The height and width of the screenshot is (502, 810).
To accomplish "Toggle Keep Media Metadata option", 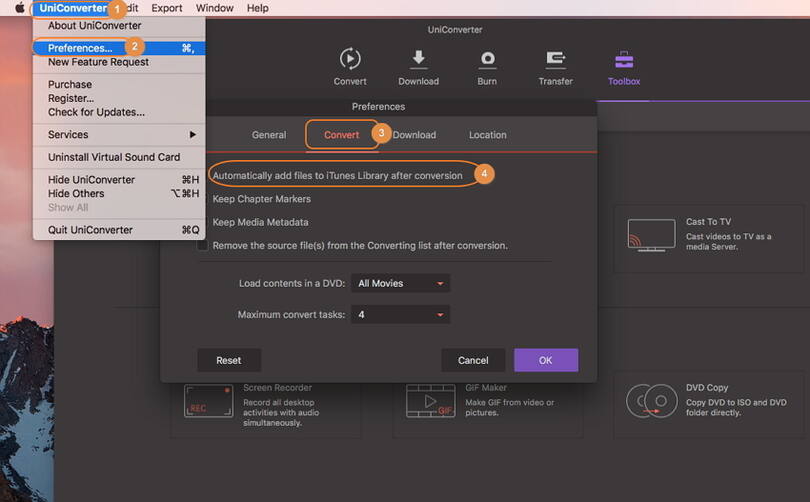I will 260,222.
